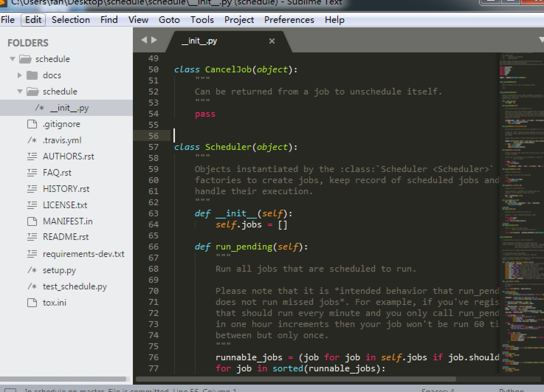
Task: Collapse the nested schedule subfolder arrow
Action: [x=20, y=92]
